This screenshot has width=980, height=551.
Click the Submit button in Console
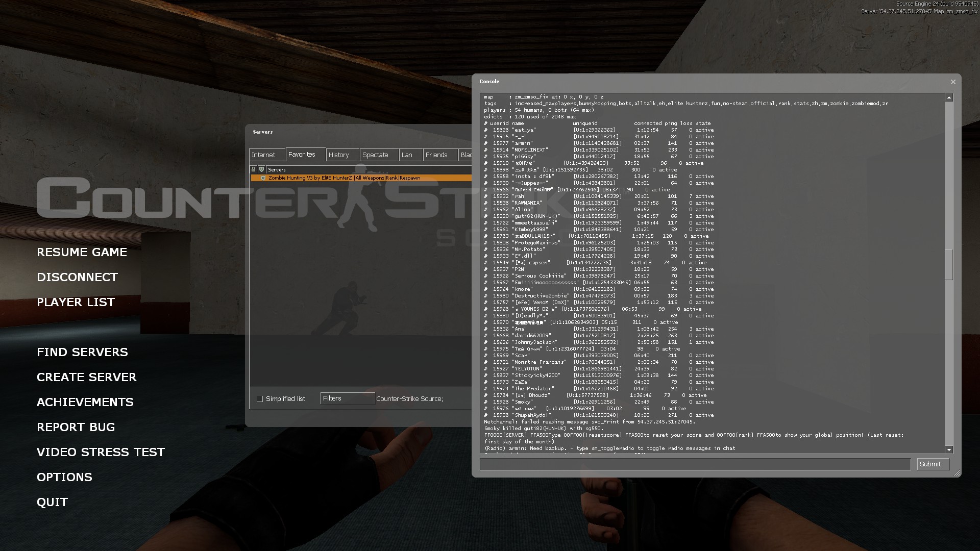click(x=933, y=464)
